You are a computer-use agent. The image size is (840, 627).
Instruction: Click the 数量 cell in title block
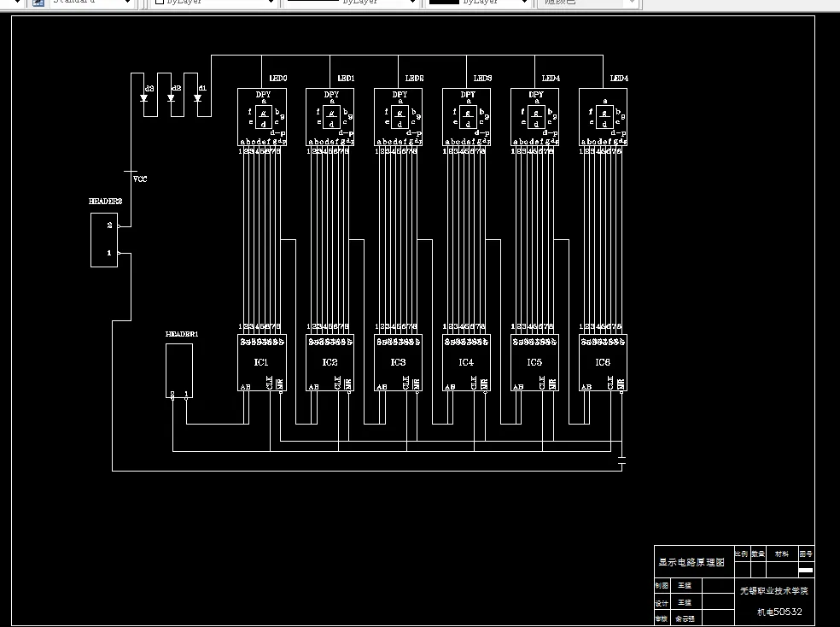point(758,554)
